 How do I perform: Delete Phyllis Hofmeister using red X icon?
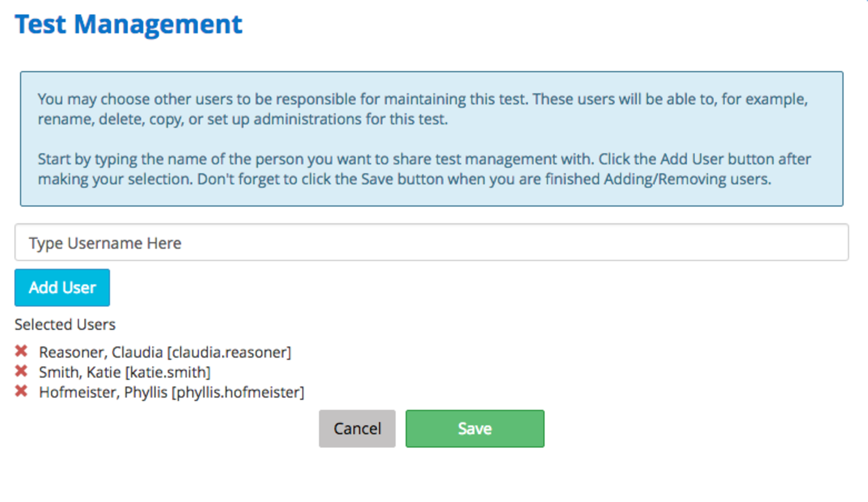click(x=21, y=391)
